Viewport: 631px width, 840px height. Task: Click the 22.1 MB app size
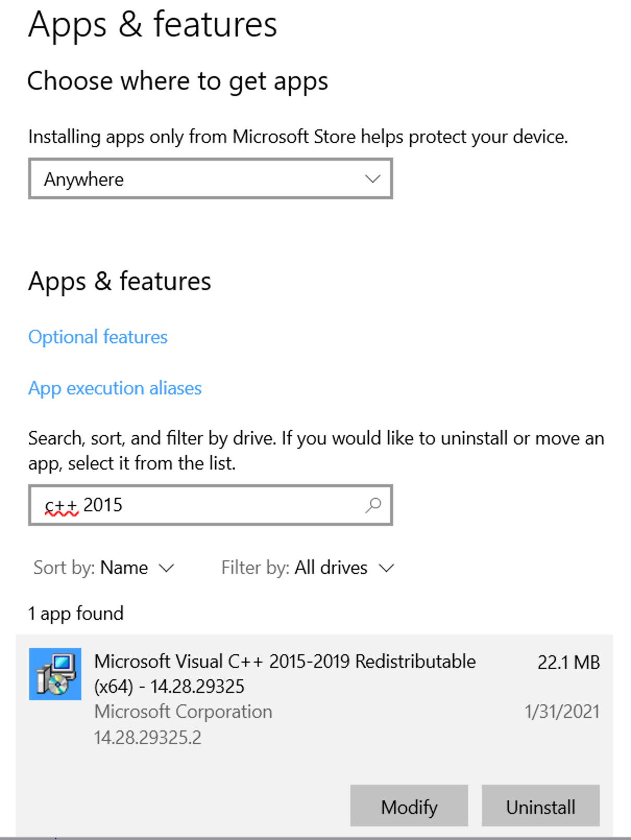[x=568, y=662]
